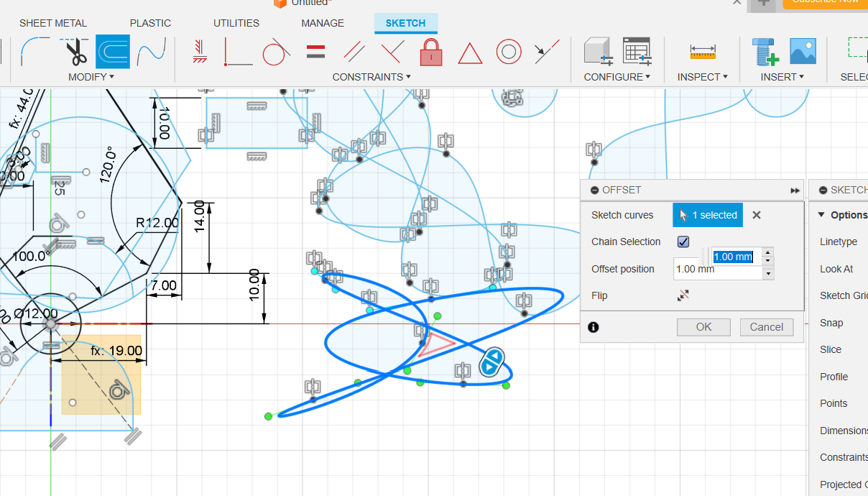The height and width of the screenshot is (496, 868).
Task: Open the Offset position dropdown arrow
Action: (x=769, y=273)
